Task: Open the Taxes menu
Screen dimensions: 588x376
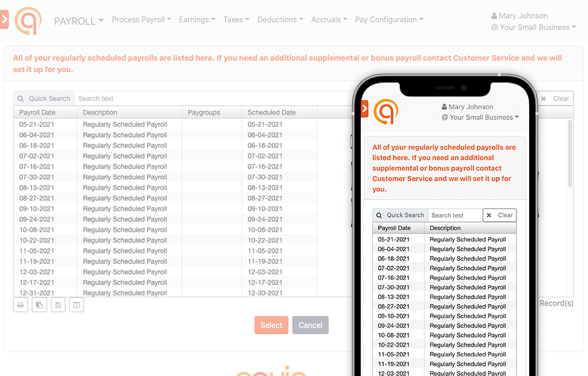Action: click(x=236, y=19)
